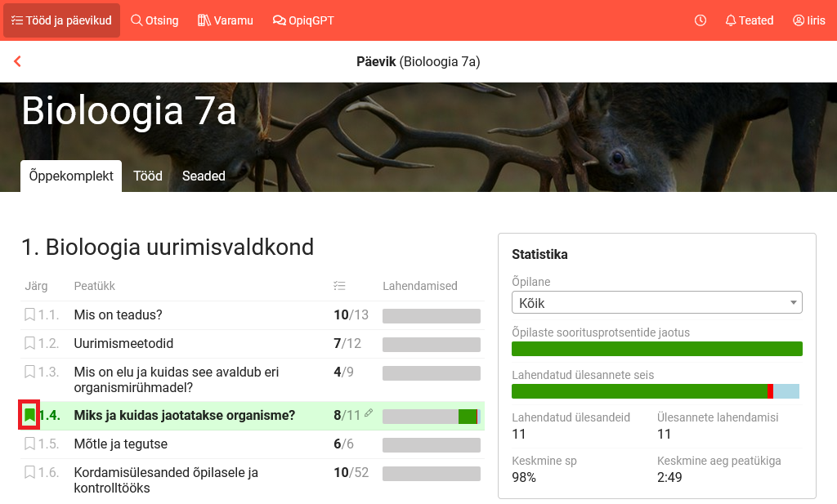Toggle bookmark for chapter 1.5

pyautogui.click(x=29, y=444)
